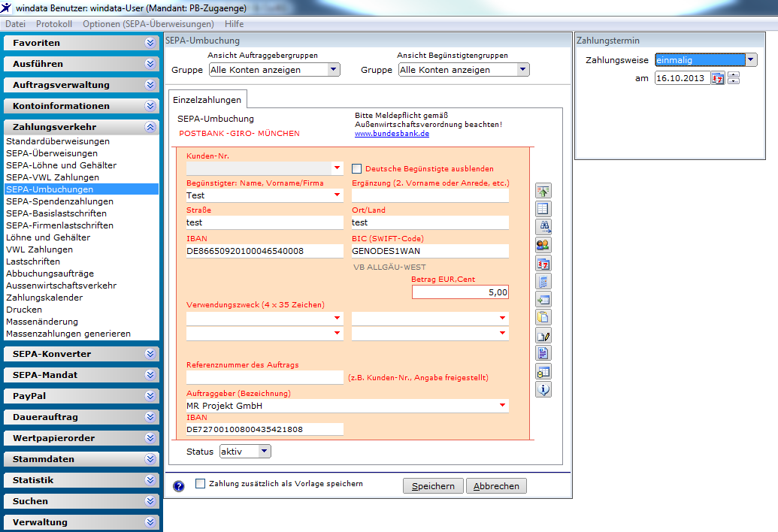
Task: Toggle Deutsche Begünstigte ausblenden checkbox
Action: 356,168
